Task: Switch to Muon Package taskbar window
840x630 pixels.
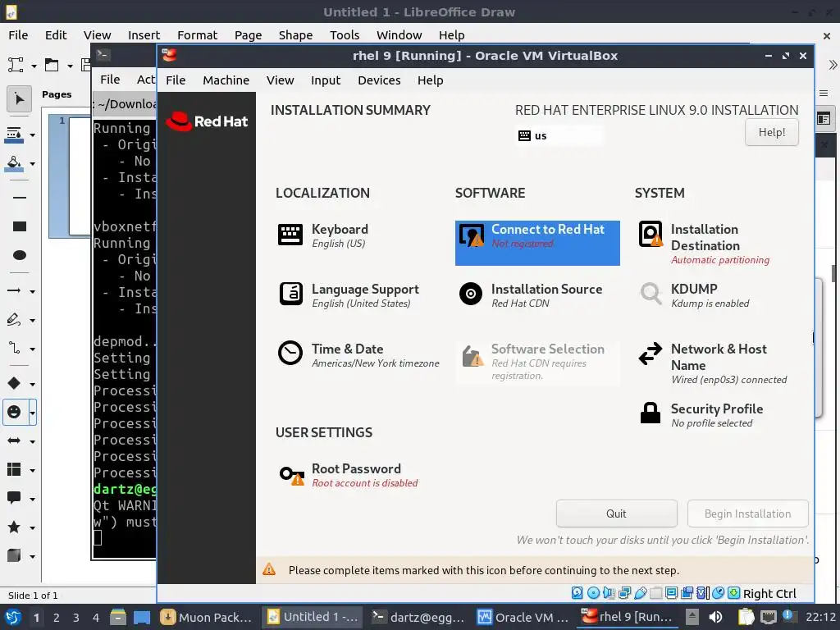Action: click(206, 617)
